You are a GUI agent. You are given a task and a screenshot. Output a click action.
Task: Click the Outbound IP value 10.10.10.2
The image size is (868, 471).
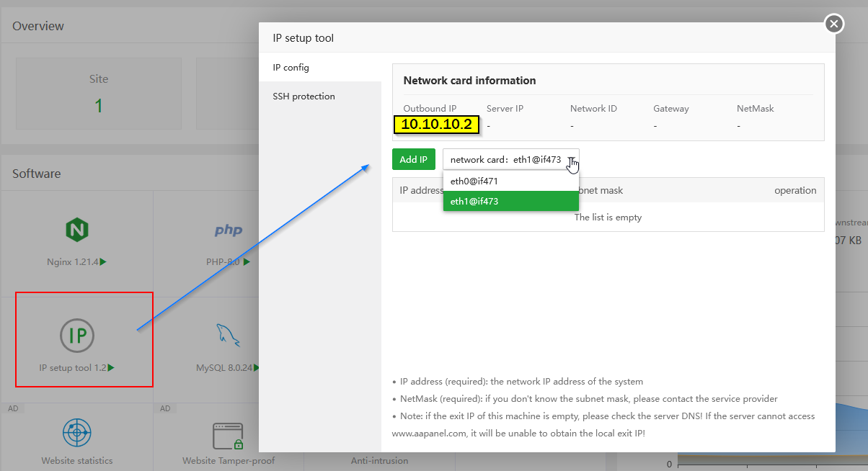(x=436, y=125)
